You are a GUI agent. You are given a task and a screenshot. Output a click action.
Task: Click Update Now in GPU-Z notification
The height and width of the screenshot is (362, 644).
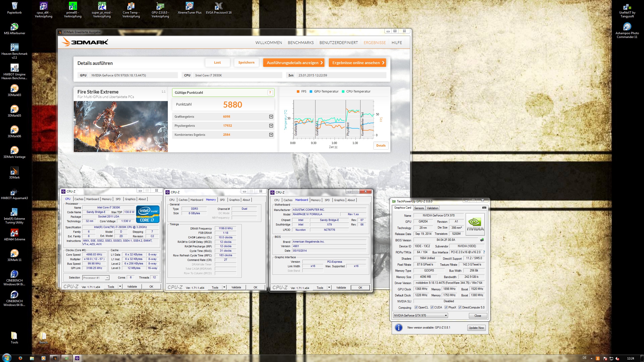tap(476, 328)
